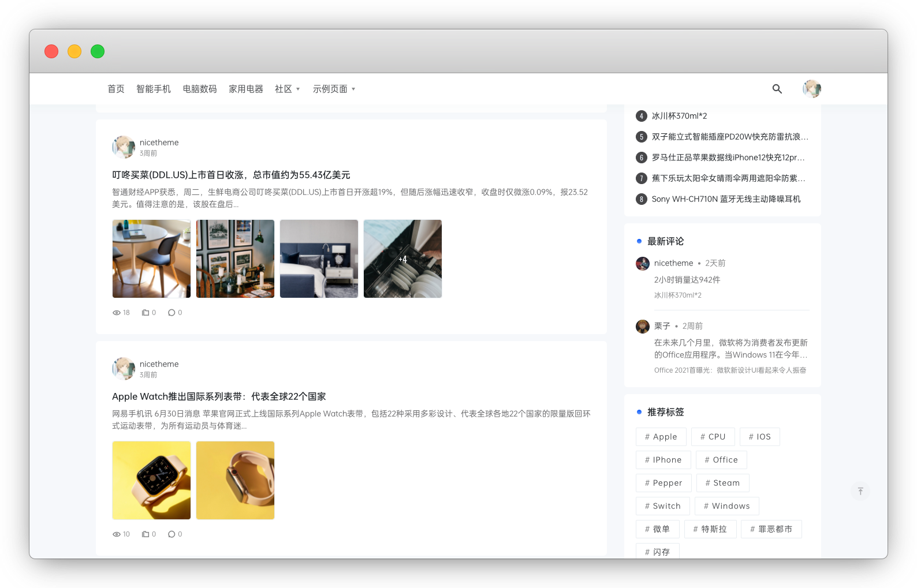This screenshot has width=917, height=588.
Task: Open the +4 more images thumbnail
Action: coord(402,259)
